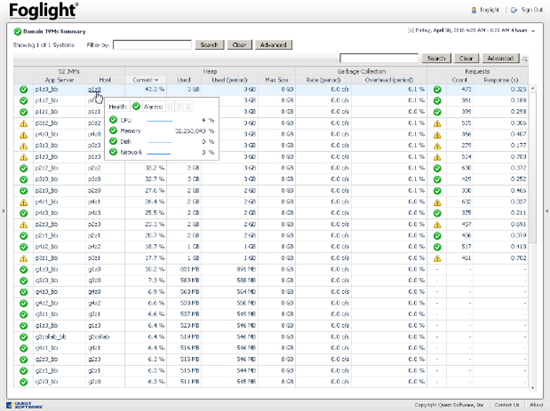Click the Clear button next to Filter by

[x=239, y=45]
